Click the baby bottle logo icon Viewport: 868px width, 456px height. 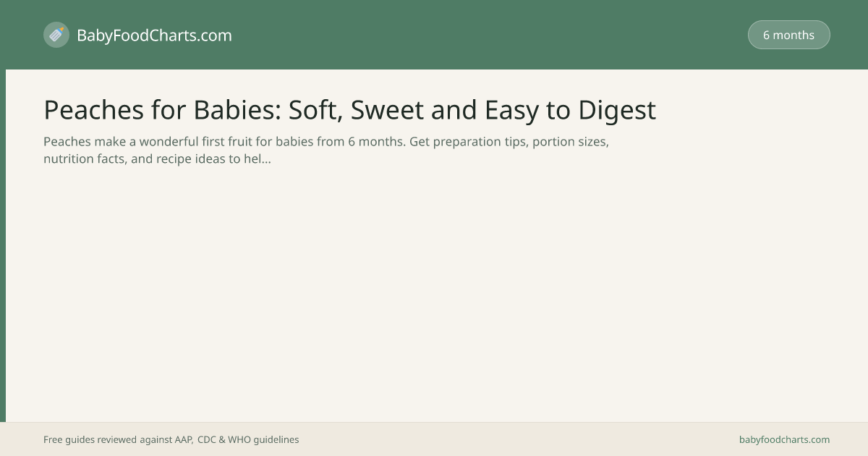56,35
